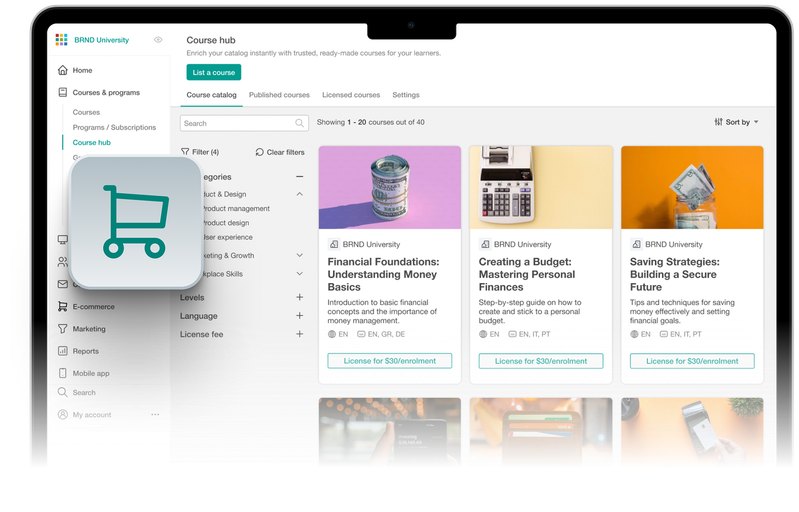Open Marketing funnel icon in sidebar
This screenshot has height=512, width=799.
62,329
